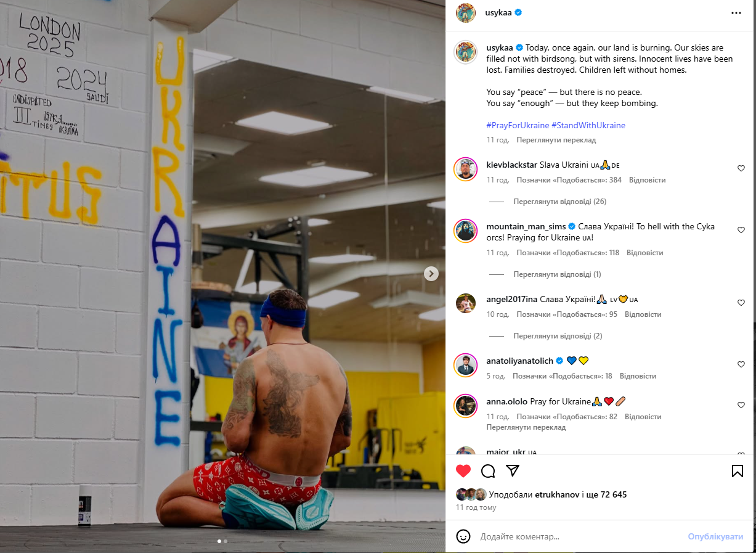Like kievblackstar's comment heart

[741, 168]
